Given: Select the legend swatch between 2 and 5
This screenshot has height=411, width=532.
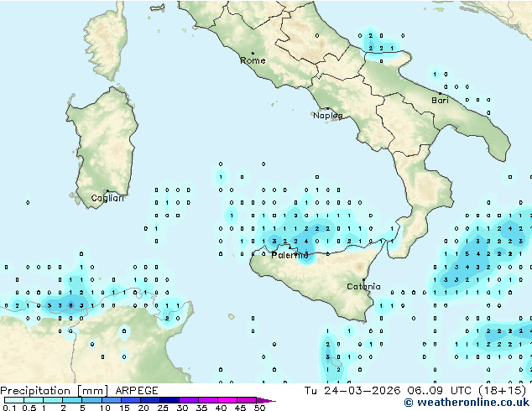Looking at the screenshot, I should click(72, 400).
